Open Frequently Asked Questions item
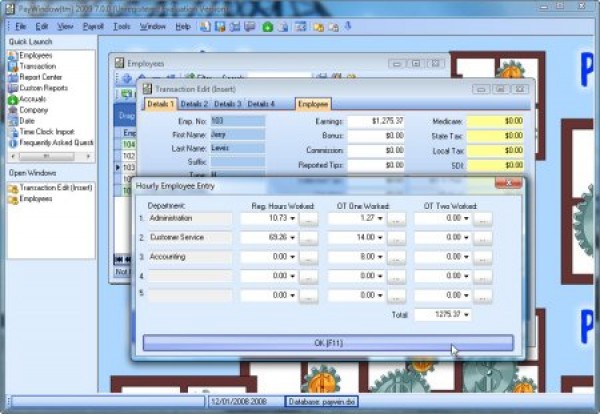Screen dimensions: 600x414 [51, 143]
